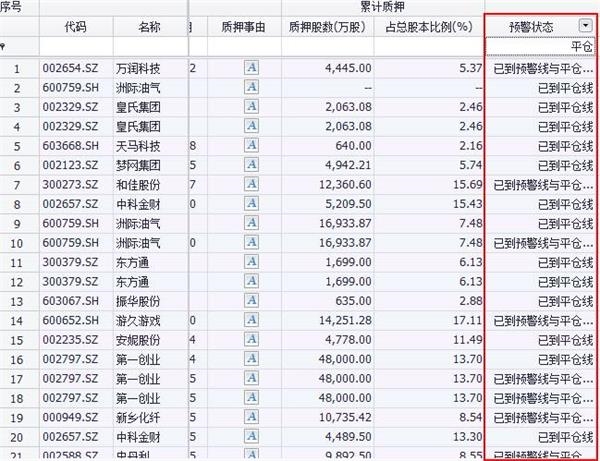Select stock code 002654.SZ cell
This screenshot has height=461, width=600.
pyautogui.click(x=75, y=69)
